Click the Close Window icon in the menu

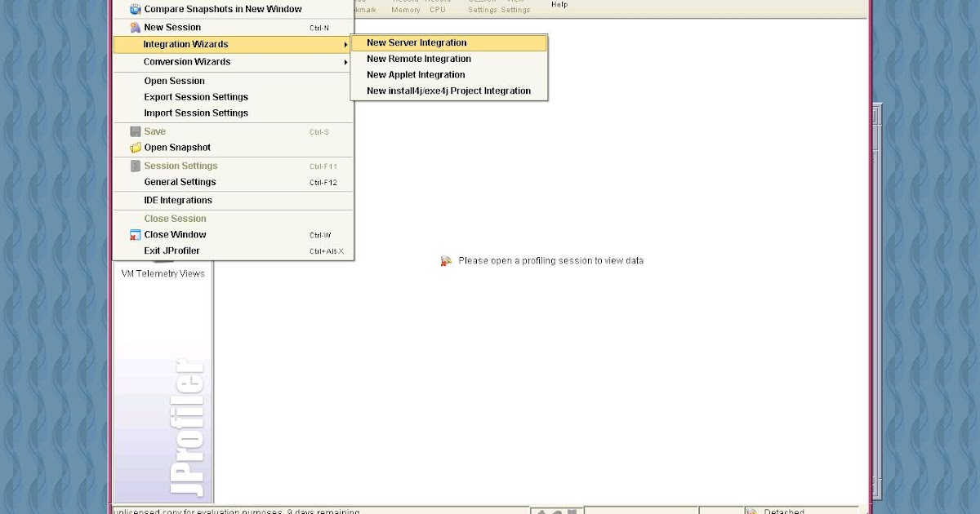click(135, 234)
